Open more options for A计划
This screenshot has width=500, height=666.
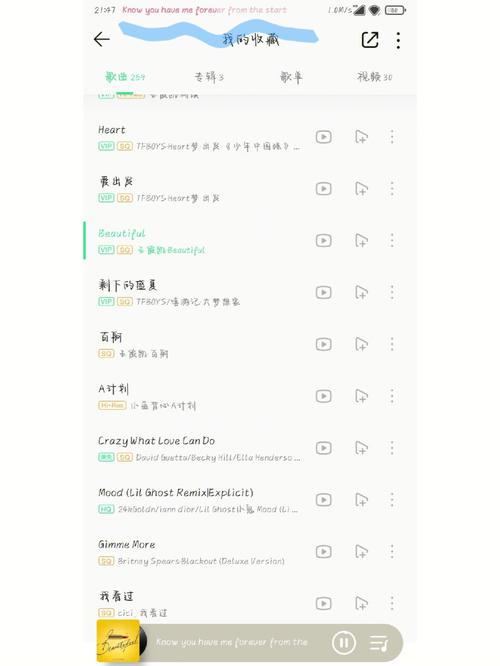392,396
